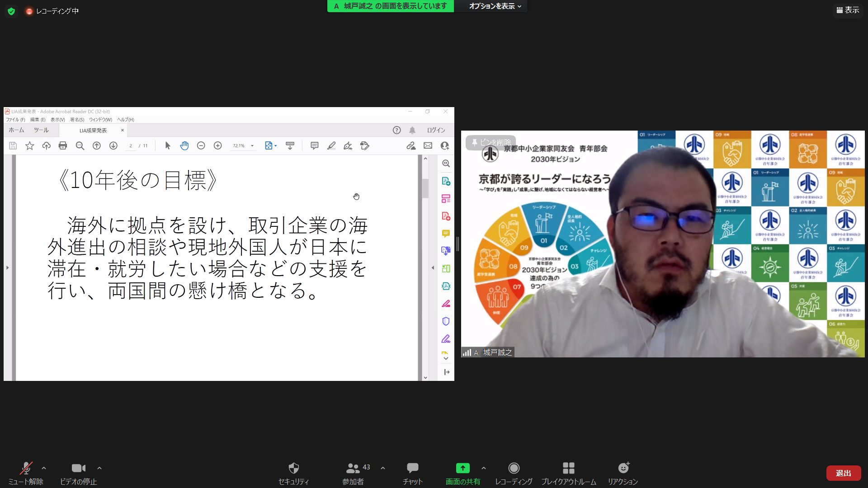The image size is (868, 488).
Task: Select the Hand pan tool
Action: tap(184, 145)
